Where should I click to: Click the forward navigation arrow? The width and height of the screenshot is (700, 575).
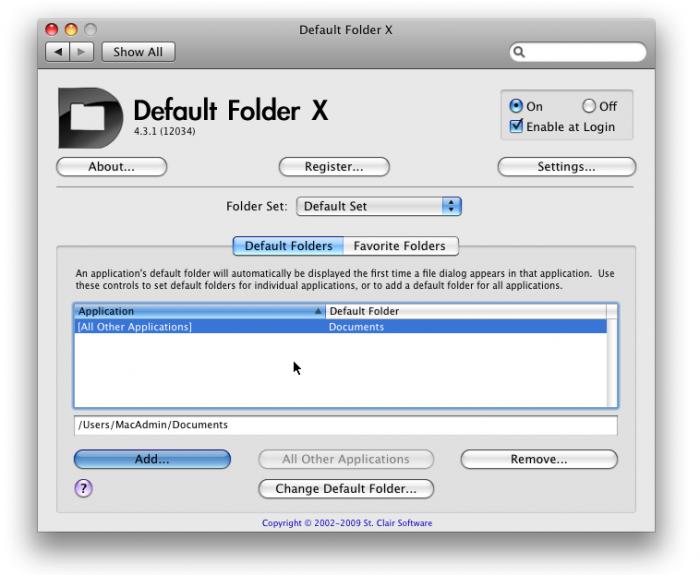point(81,52)
